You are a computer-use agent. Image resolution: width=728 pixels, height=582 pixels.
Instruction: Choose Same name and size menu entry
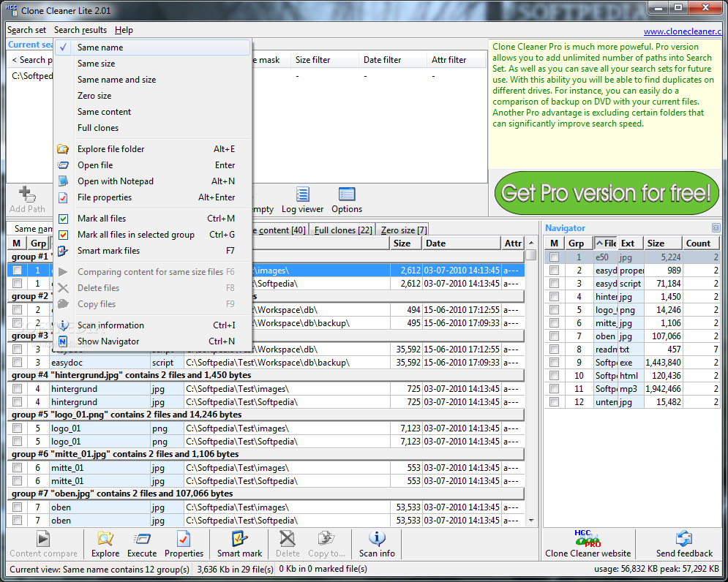coord(152,80)
